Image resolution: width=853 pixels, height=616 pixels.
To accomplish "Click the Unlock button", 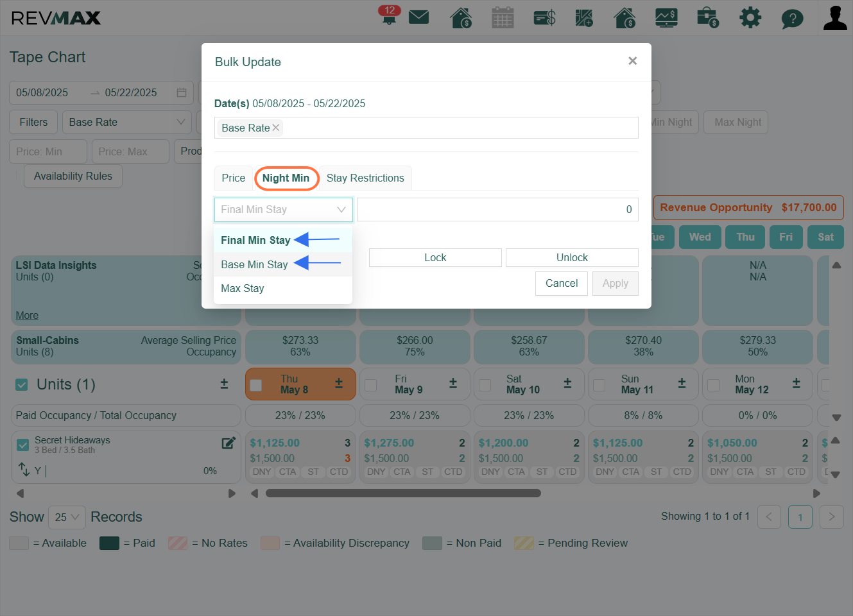I will point(572,258).
